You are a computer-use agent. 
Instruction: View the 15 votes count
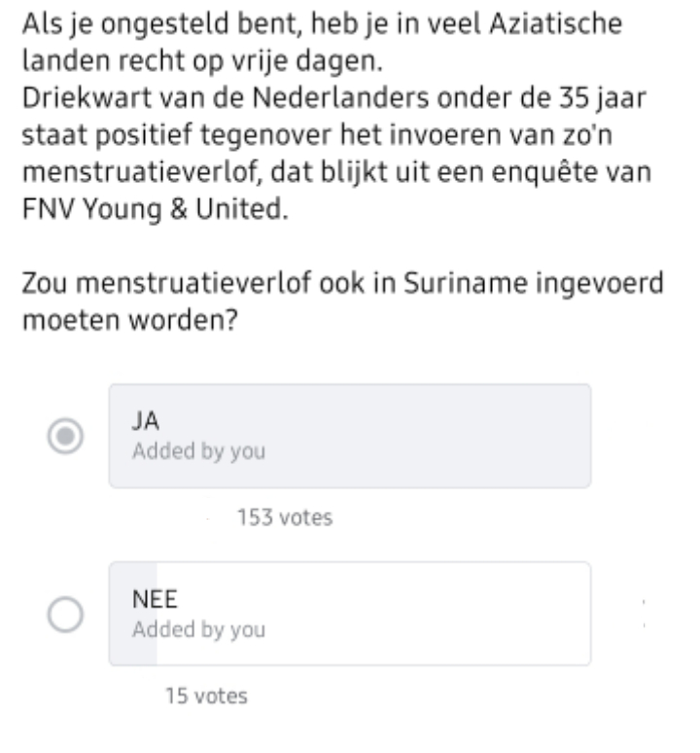(x=206, y=696)
